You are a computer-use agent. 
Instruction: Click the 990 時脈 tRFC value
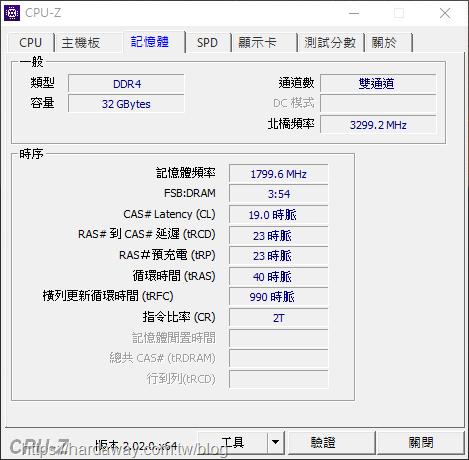coord(279,297)
